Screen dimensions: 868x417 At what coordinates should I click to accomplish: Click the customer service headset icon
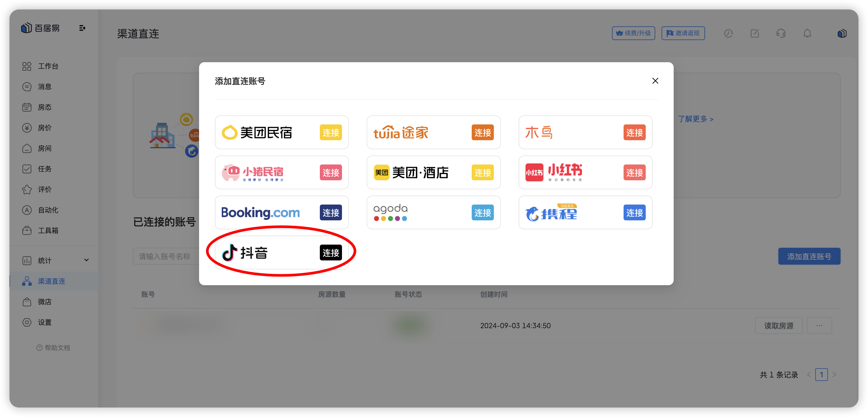coord(781,33)
